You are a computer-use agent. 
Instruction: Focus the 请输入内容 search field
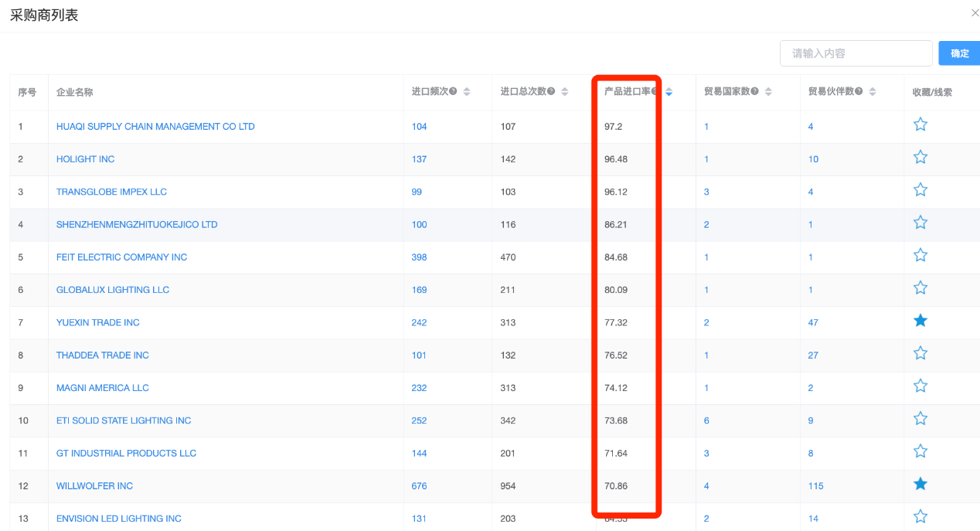[x=856, y=53]
